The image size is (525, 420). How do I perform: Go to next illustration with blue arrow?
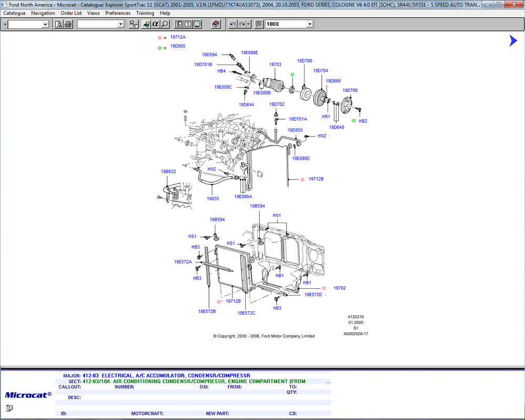[x=513, y=40]
